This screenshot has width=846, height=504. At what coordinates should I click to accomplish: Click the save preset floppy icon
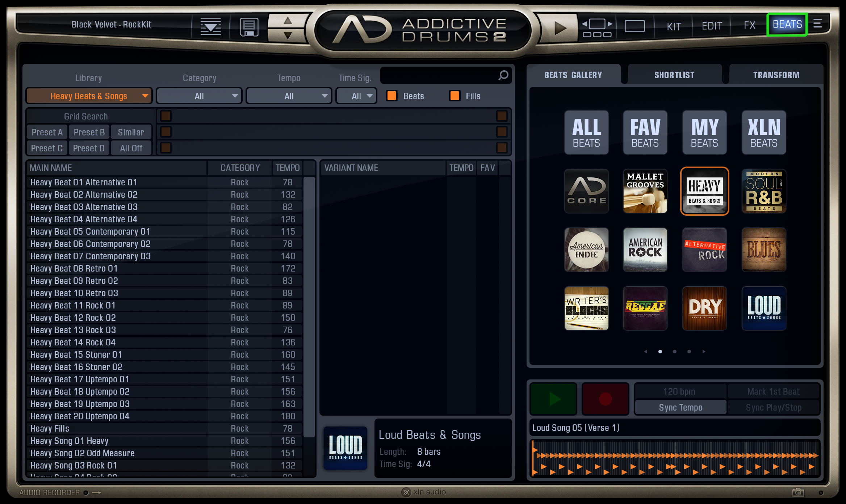[x=249, y=27]
